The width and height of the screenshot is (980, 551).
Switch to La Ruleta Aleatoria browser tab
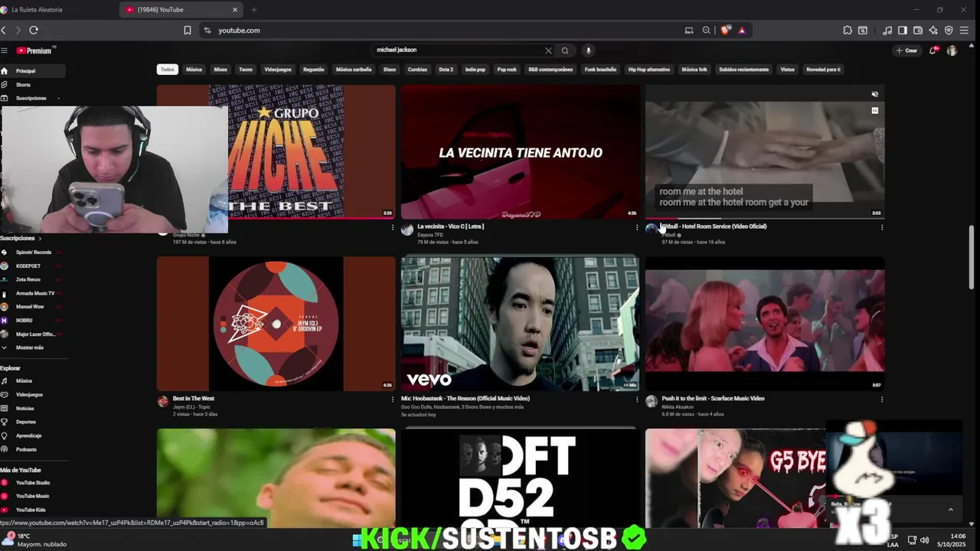57,10
